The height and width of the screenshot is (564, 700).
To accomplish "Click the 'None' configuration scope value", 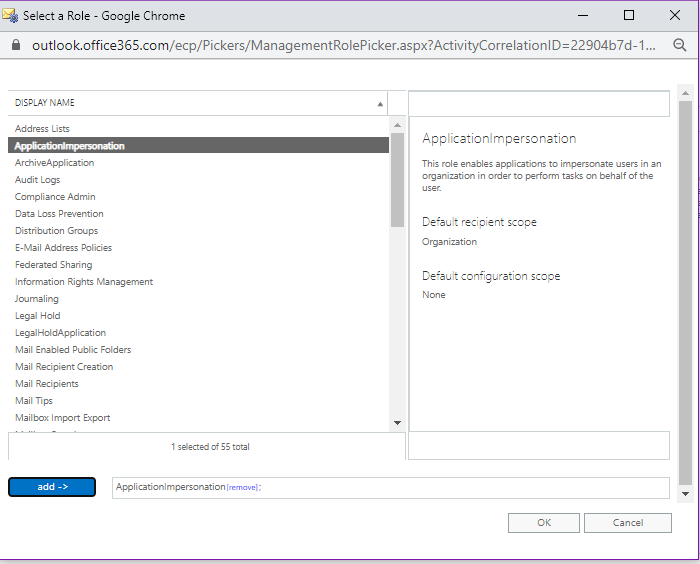I will [433, 295].
